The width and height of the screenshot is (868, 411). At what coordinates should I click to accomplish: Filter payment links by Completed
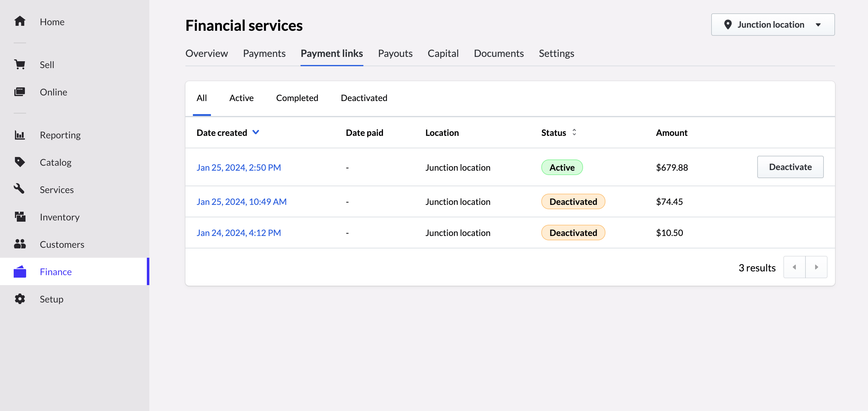click(297, 98)
